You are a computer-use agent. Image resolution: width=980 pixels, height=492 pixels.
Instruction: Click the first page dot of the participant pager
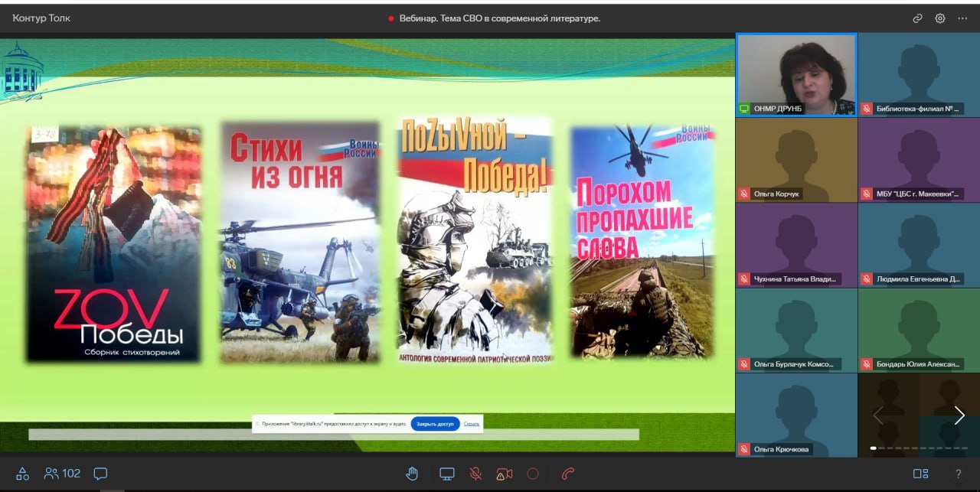coord(874,448)
